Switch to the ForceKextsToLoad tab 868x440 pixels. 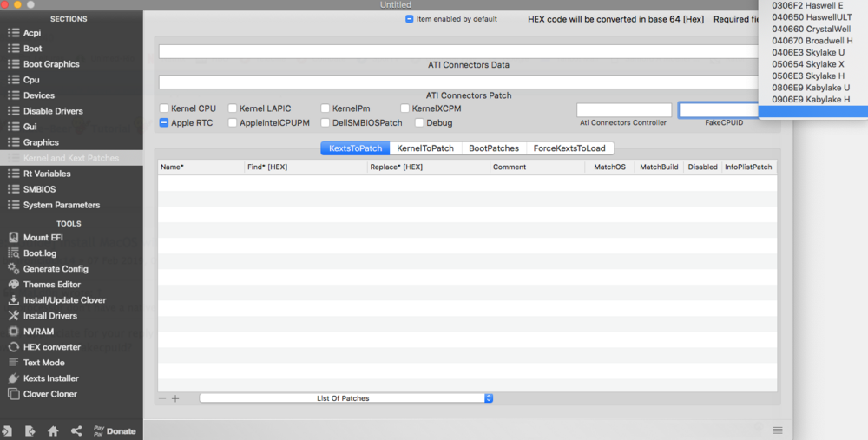click(569, 148)
